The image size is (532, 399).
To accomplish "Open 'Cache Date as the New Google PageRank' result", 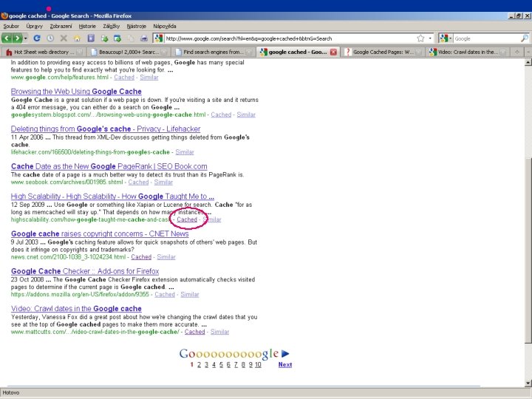I will click(x=109, y=166).
